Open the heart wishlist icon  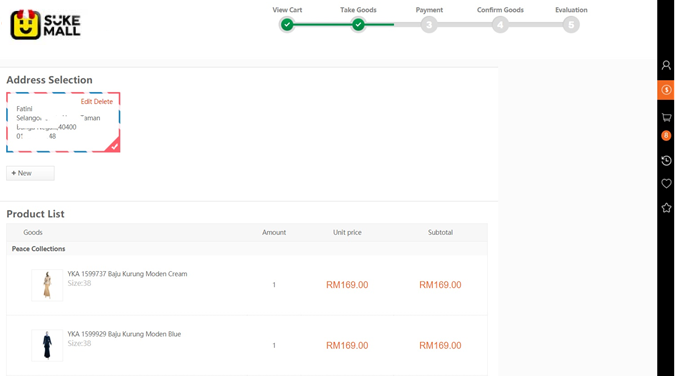coord(666,183)
